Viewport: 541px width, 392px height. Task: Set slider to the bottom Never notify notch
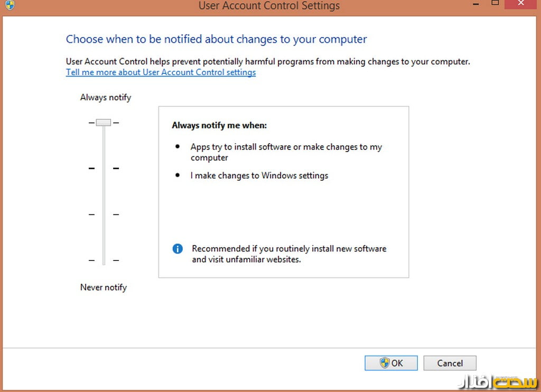(104, 260)
